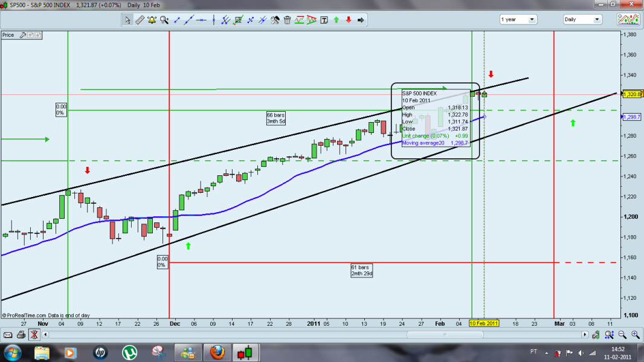
Task: Click the save chart icon near zoom buttons
Action: (596, 335)
